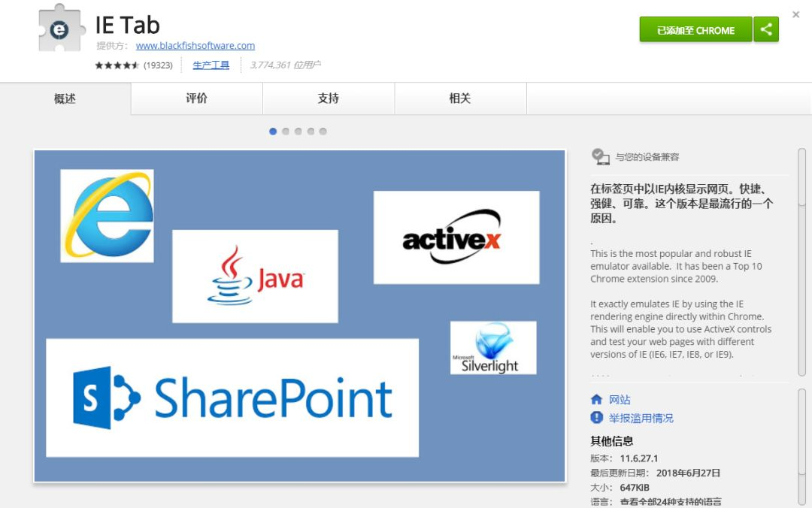Screen dimensions: 812x508
Task: Open the 网站 link
Action: 620,399
